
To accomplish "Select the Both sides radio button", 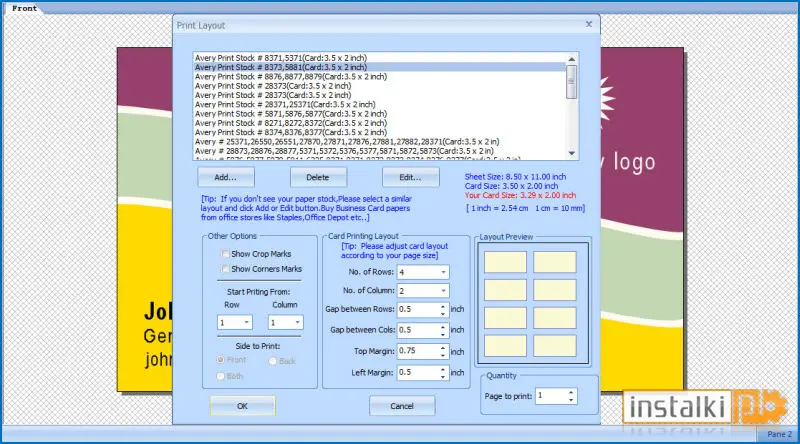I will (220, 376).
